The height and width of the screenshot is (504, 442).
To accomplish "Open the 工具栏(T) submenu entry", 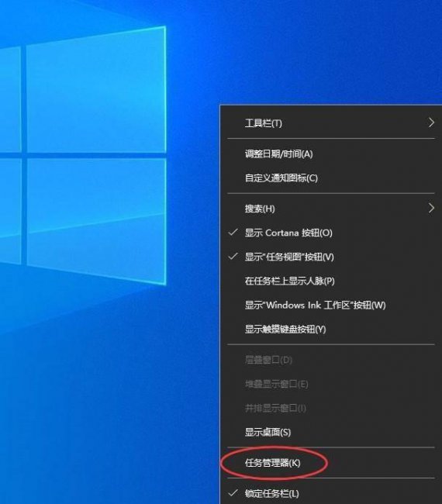I will 331,123.
